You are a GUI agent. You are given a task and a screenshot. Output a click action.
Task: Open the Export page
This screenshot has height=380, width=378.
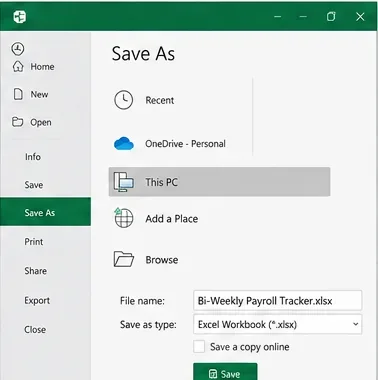(x=37, y=300)
